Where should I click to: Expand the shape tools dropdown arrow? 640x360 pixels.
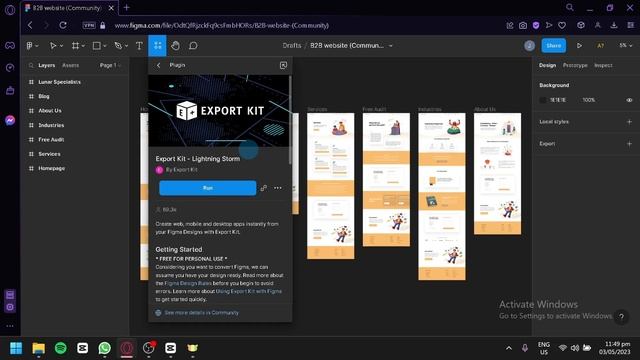point(105,46)
